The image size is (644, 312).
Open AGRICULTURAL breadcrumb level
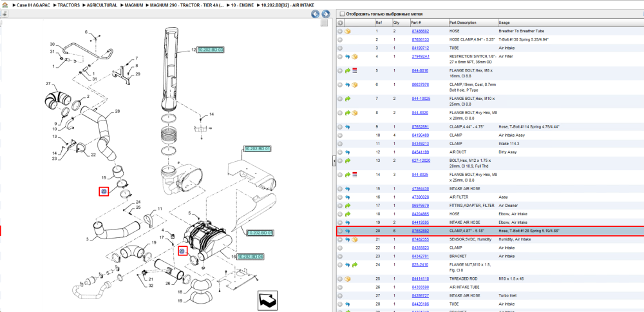pos(102,5)
